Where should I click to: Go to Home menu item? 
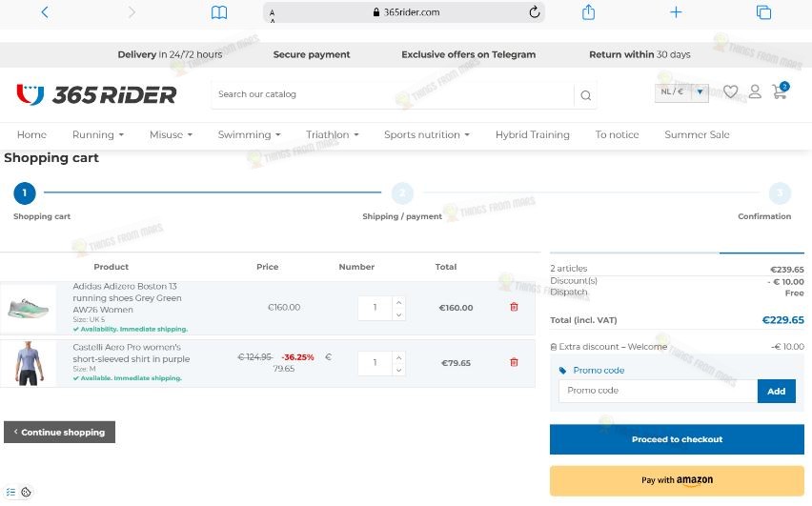click(x=31, y=134)
